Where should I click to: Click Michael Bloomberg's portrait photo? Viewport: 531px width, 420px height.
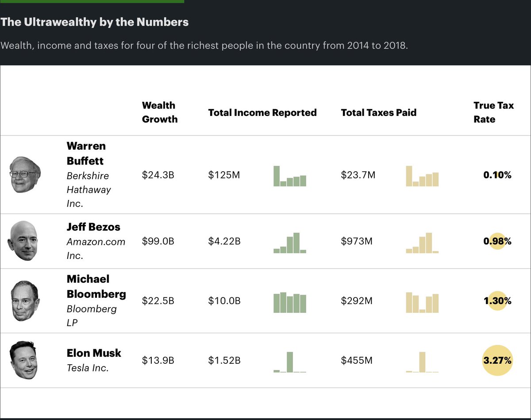(24, 301)
